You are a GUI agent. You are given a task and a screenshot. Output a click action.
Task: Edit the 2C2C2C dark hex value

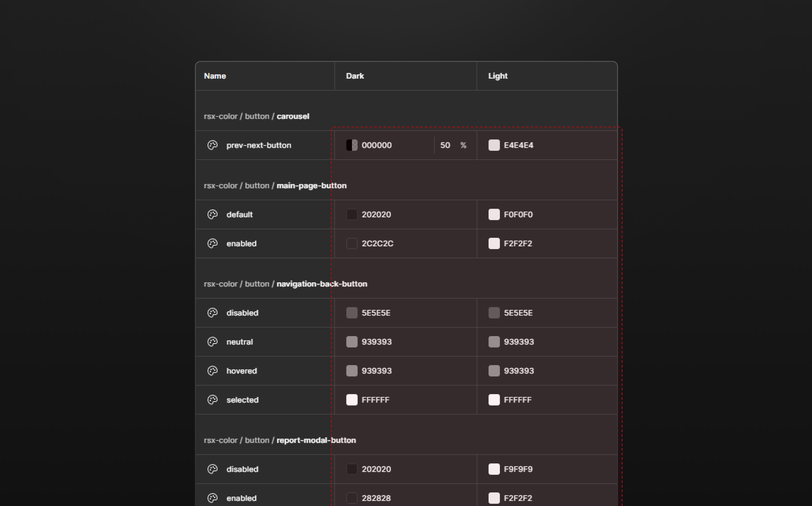click(x=378, y=244)
